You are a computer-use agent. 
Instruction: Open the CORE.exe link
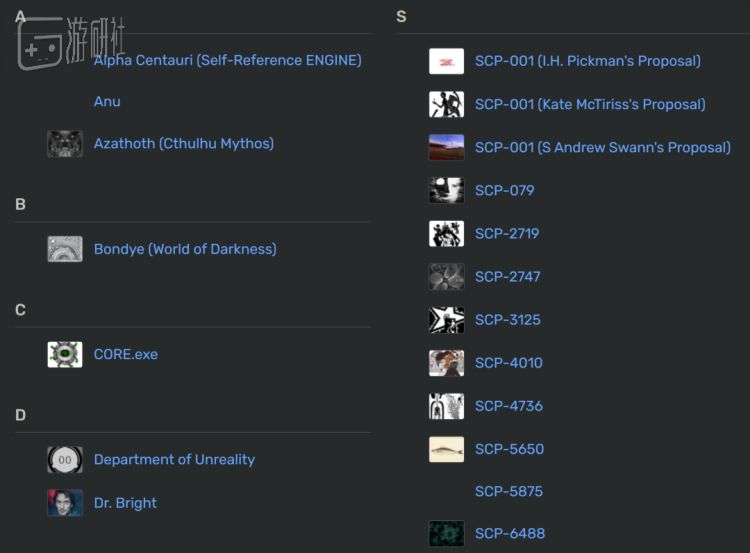tap(126, 354)
